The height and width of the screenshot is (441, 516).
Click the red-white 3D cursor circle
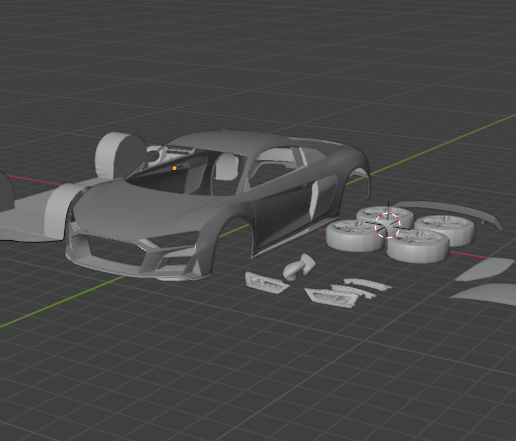click(387, 226)
